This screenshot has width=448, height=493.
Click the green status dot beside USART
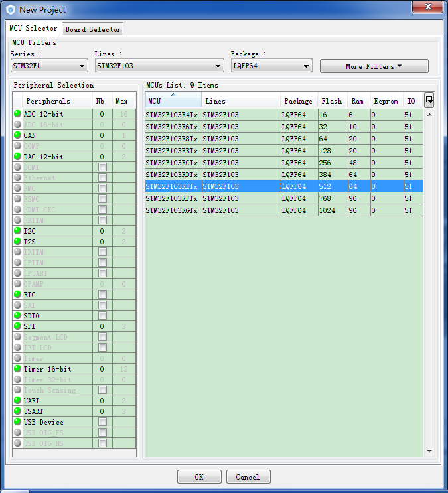coord(18,411)
